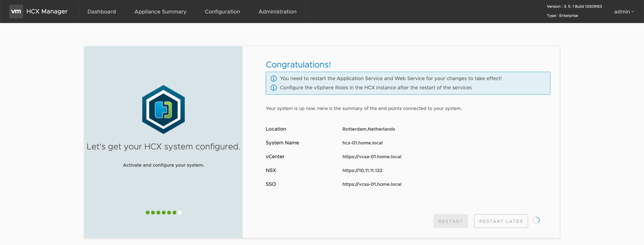Go to Appliance Summary

click(160, 12)
